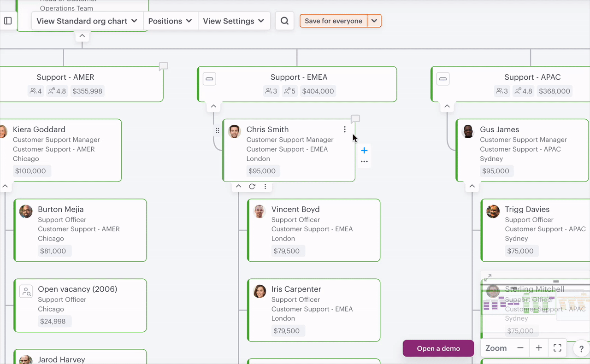This screenshot has height=364, width=590.
Task: Toggle the Support - EMEA group minimize box
Action: (209, 79)
